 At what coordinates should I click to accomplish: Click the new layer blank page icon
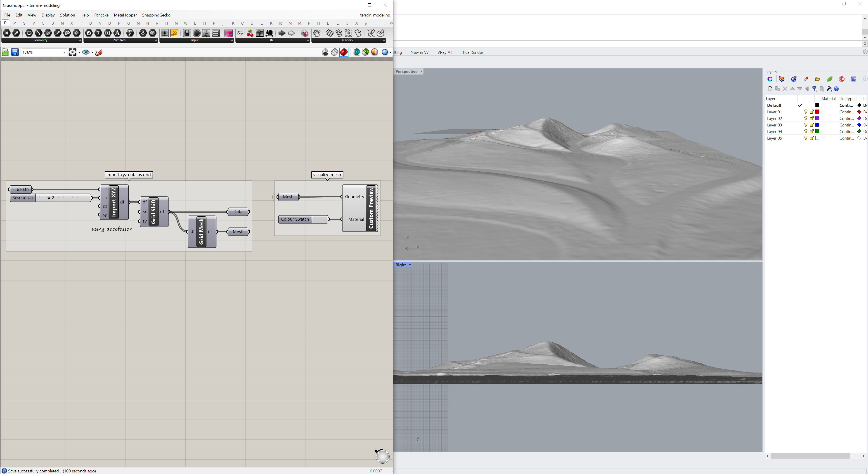coord(770,89)
